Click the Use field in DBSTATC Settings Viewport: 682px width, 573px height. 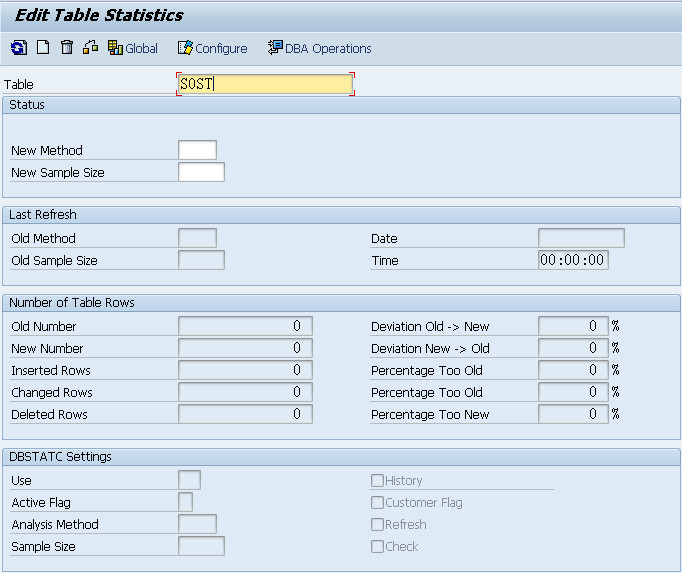[x=189, y=480]
